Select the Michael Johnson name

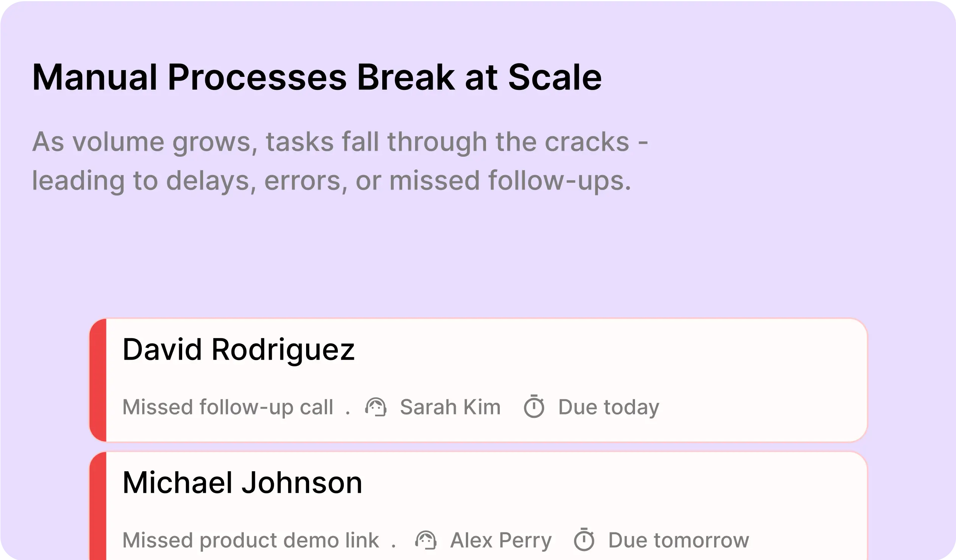[242, 483]
